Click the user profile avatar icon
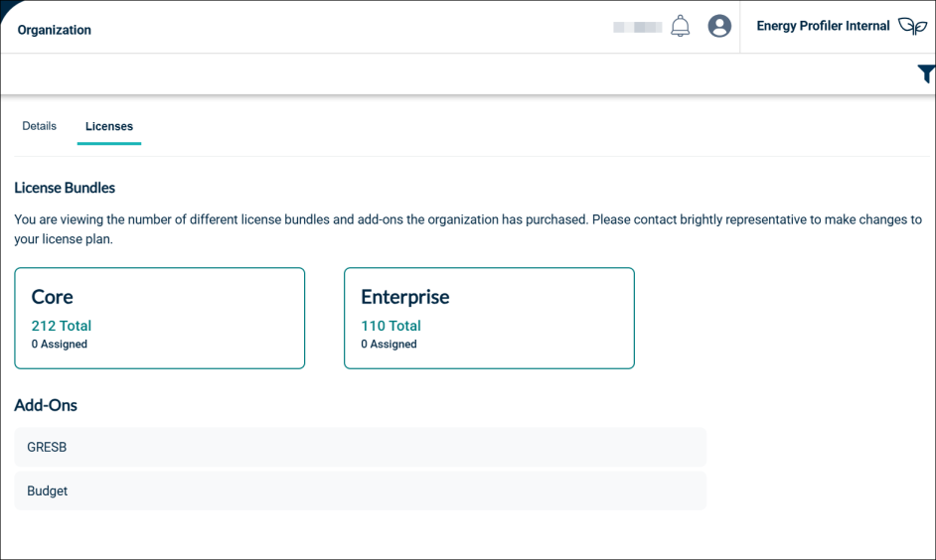Viewport: 936px width, 560px height. point(719,27)
